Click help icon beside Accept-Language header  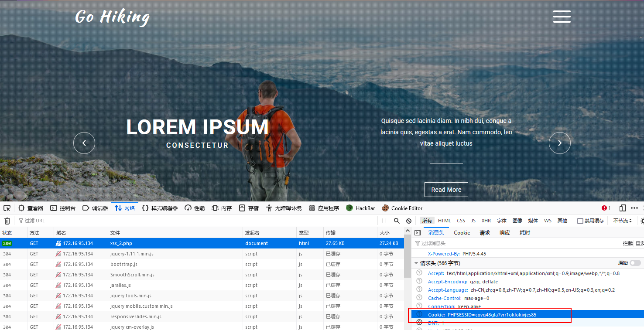pos(419,290)
